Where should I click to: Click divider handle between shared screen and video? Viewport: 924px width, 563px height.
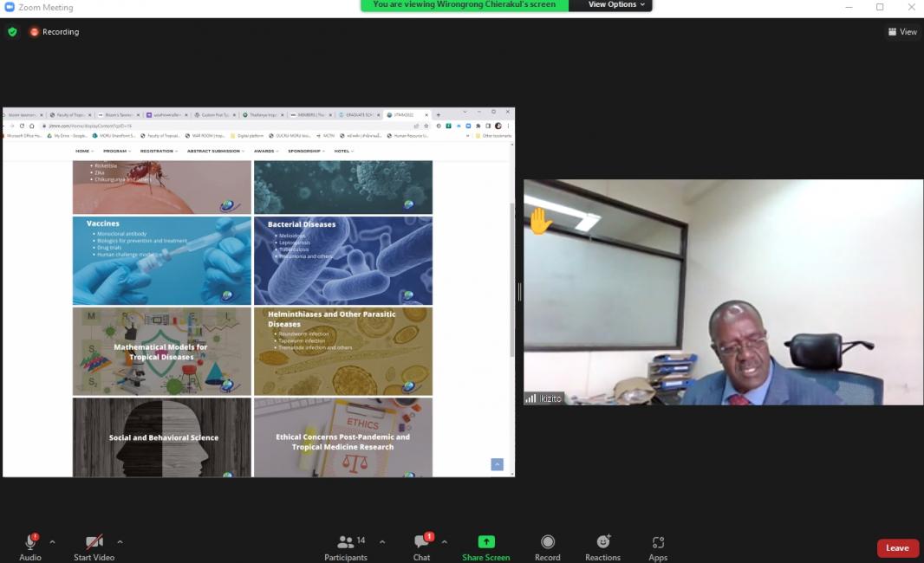click(519, 292)
